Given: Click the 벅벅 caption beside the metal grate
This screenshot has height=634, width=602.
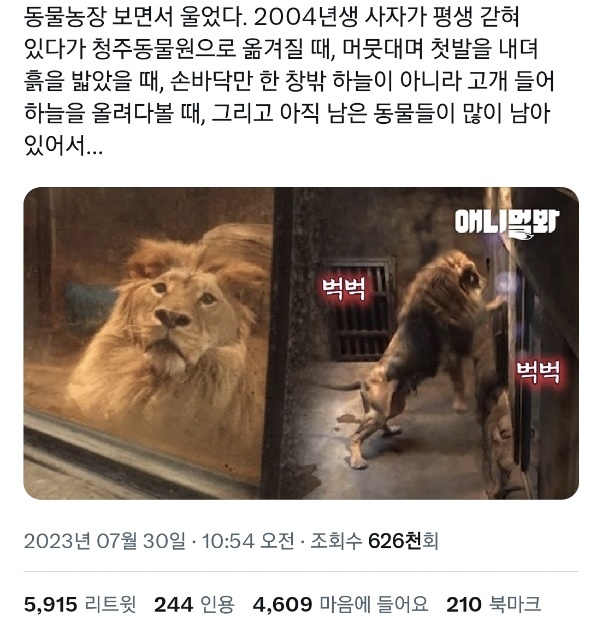Looking at the screenshot, I should click(343, 288).
